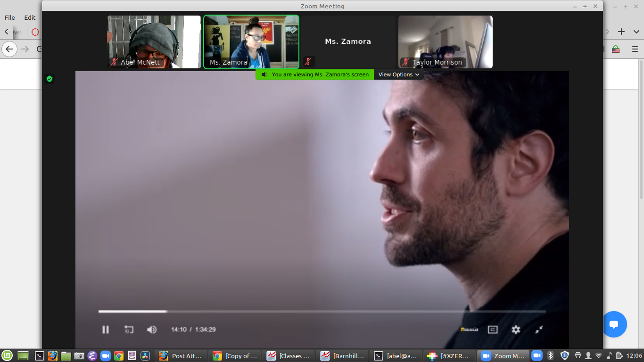644x362 pixels.
Task: Open the Bluetooth tray menu
Action: click(x=550, y=356)
